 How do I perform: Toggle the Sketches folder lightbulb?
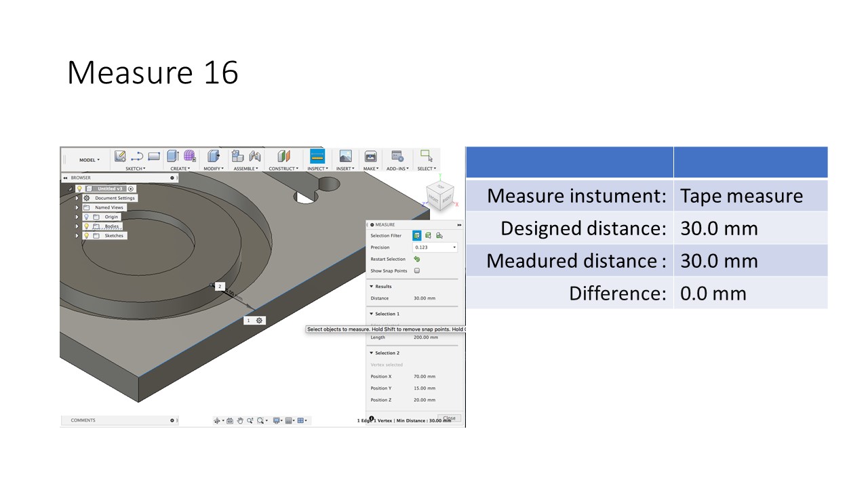coord(86,235)
